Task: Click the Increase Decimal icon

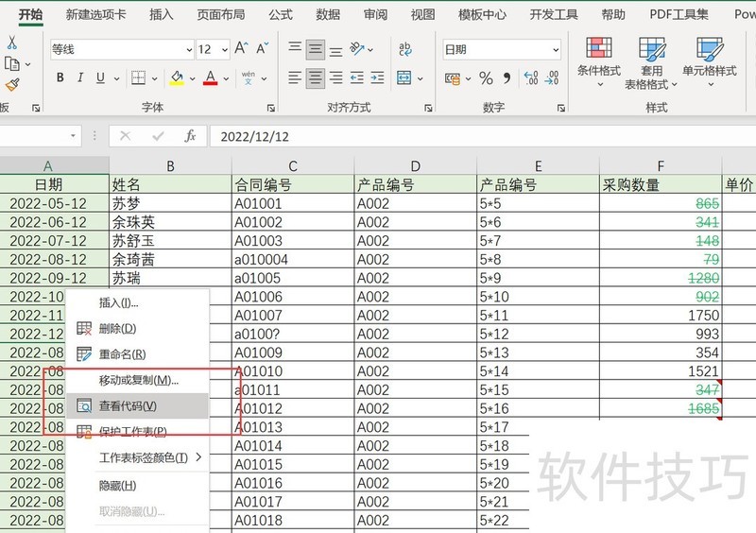Action: pos(531,78)
